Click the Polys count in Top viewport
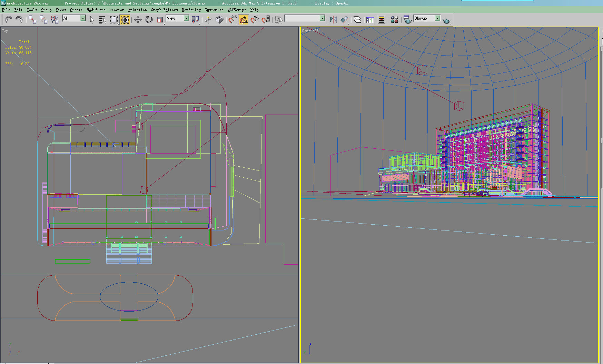The width and height of the screenshot is (603, 364). pyautogui.click(x=18, y=47)
